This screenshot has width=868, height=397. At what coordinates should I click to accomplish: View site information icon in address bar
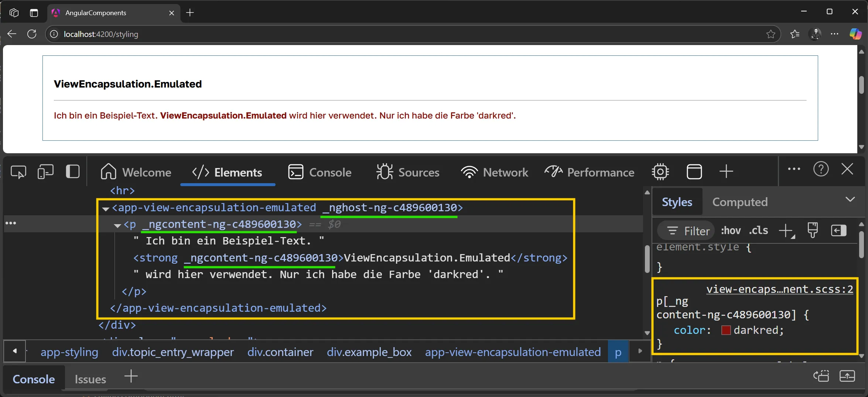point(54,34)
